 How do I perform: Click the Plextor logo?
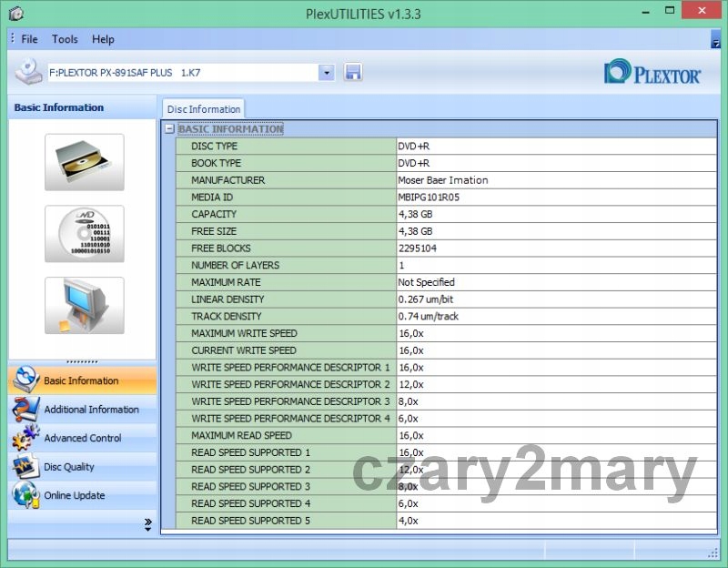[652, 73]
